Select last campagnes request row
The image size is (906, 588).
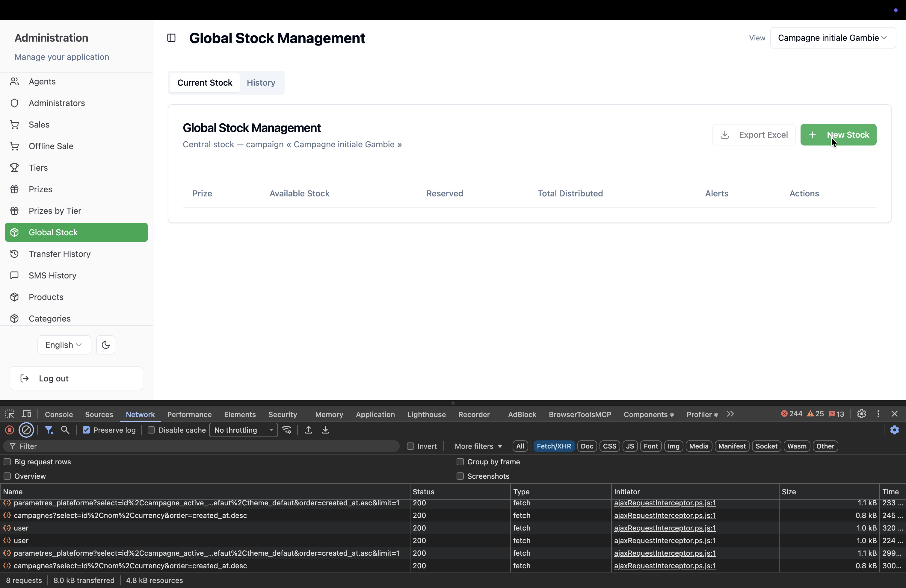click(x=453, y=566)
